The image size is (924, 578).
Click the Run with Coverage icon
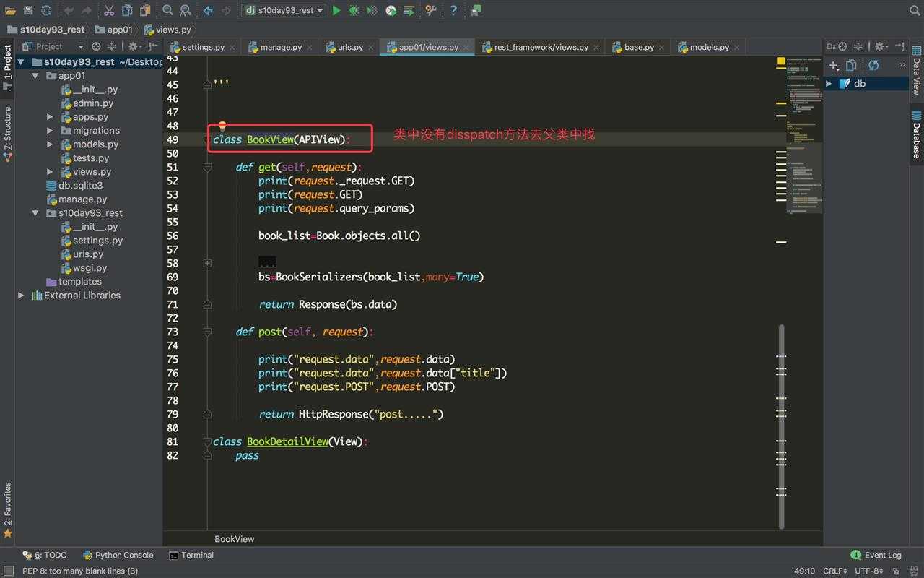pos(372,10)
